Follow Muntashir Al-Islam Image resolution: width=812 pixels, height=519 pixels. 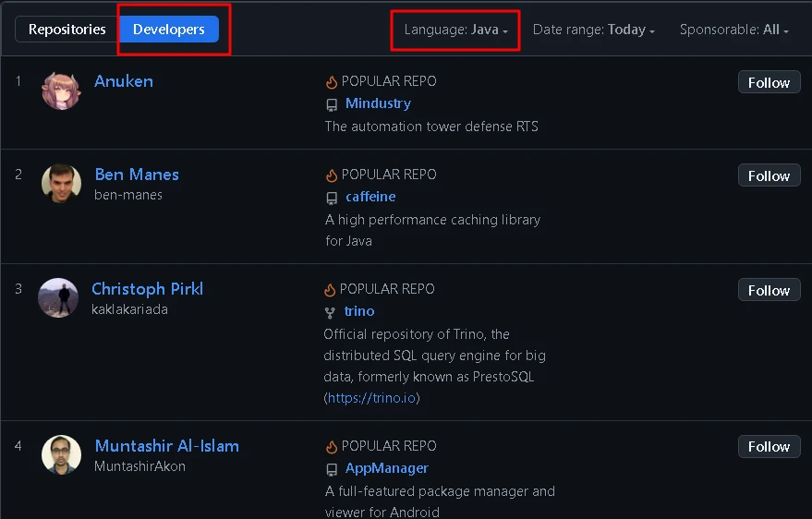[769, 447]
